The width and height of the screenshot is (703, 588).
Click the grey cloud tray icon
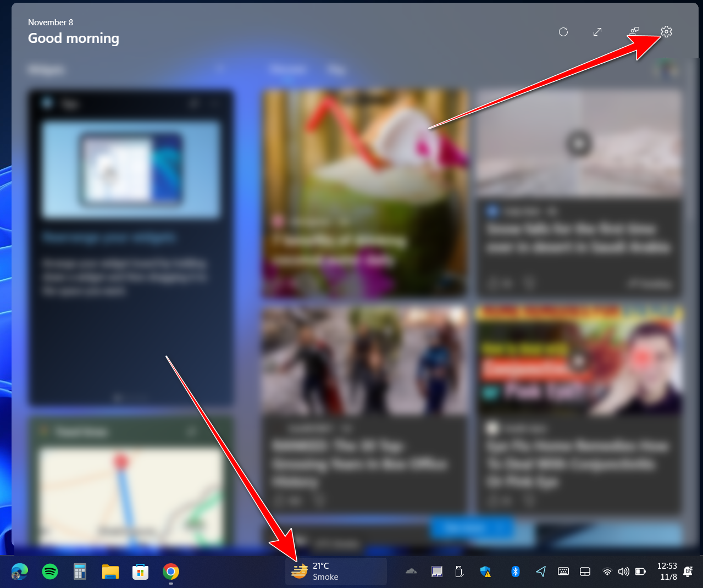(411, 572)
